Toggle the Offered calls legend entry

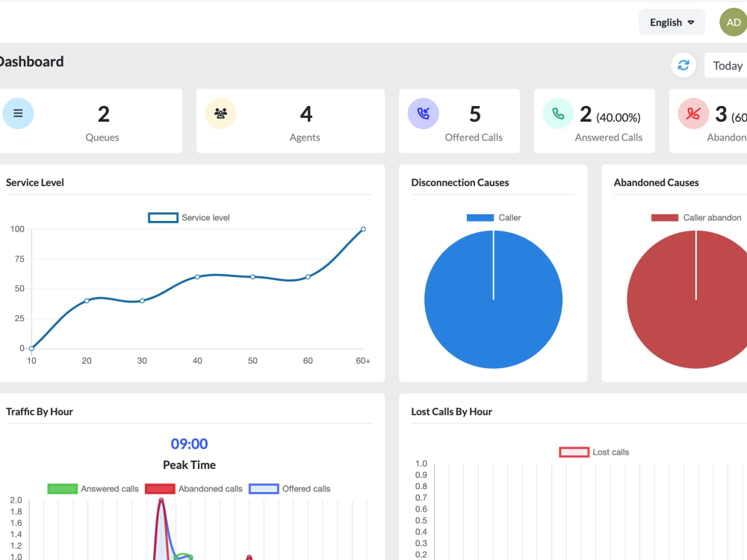tap(290, 488)
